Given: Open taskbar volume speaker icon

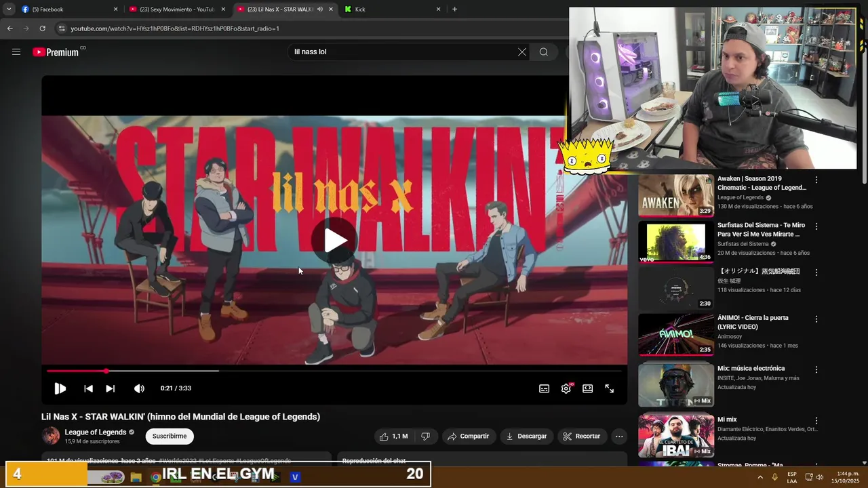Looking at the screenshot, I should click(820, 476).
